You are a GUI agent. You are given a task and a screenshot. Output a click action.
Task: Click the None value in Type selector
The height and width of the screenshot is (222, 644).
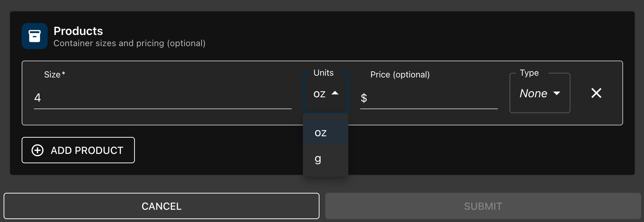(533, 93)
